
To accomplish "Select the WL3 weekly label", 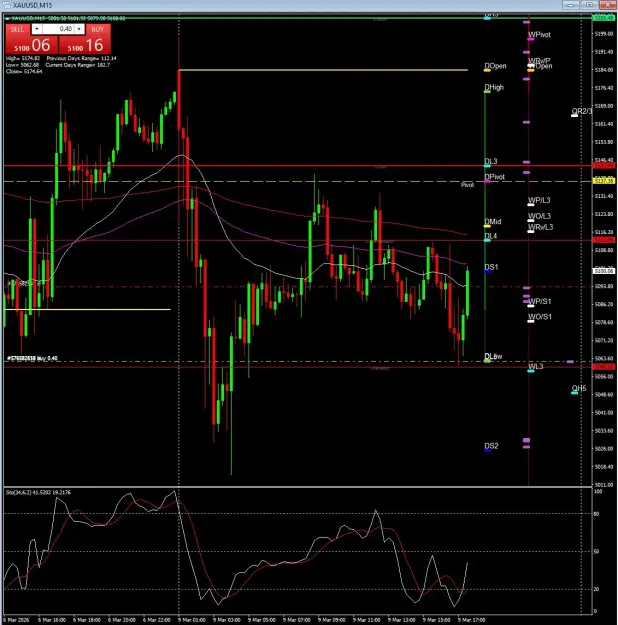I will click(535, 366).
